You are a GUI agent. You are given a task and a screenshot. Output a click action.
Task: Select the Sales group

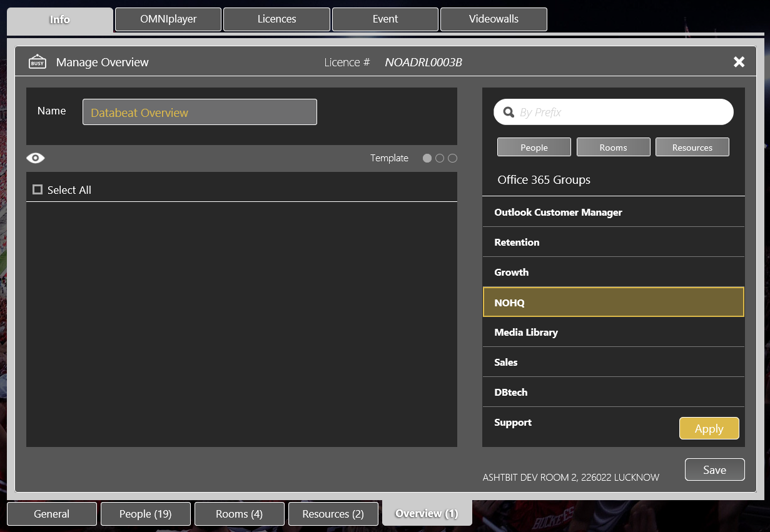614,362
